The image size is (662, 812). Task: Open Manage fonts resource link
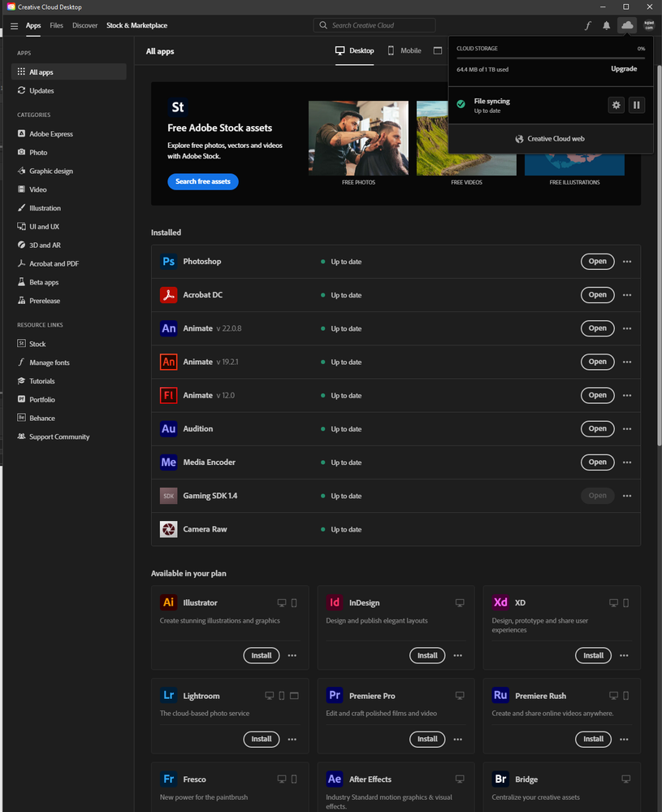(68, 363)
